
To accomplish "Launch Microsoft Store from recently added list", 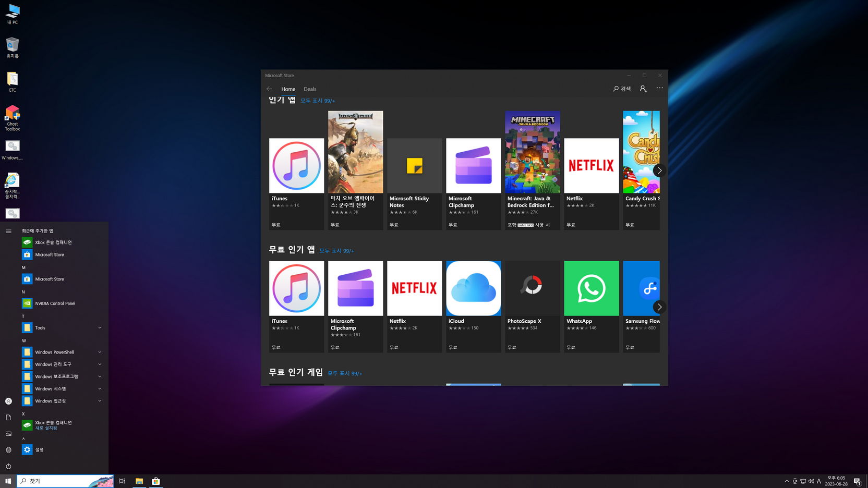I will click(63, 254).
